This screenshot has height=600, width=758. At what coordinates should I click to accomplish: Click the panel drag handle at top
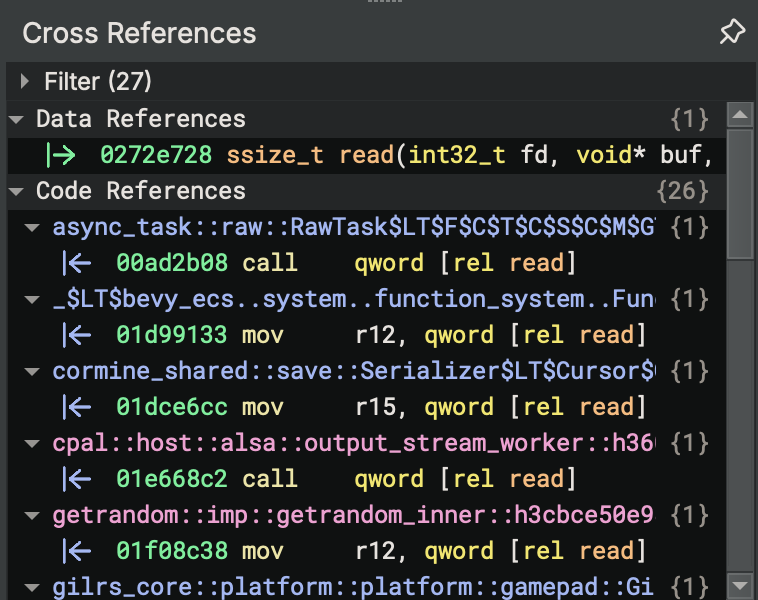[384, 1]
